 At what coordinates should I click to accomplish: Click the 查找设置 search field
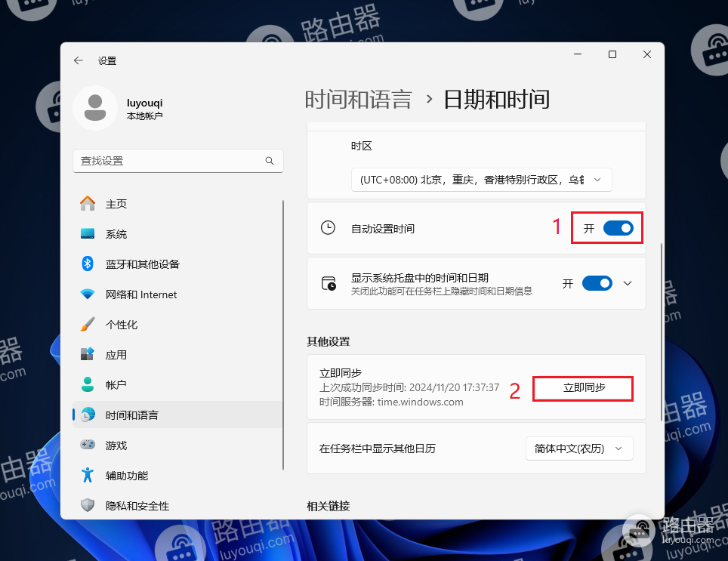[177, 161]
